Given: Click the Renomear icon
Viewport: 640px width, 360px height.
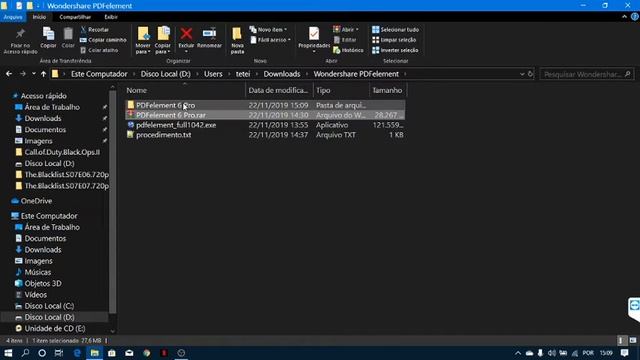Looking at the screenshot, I should [209, 38].
